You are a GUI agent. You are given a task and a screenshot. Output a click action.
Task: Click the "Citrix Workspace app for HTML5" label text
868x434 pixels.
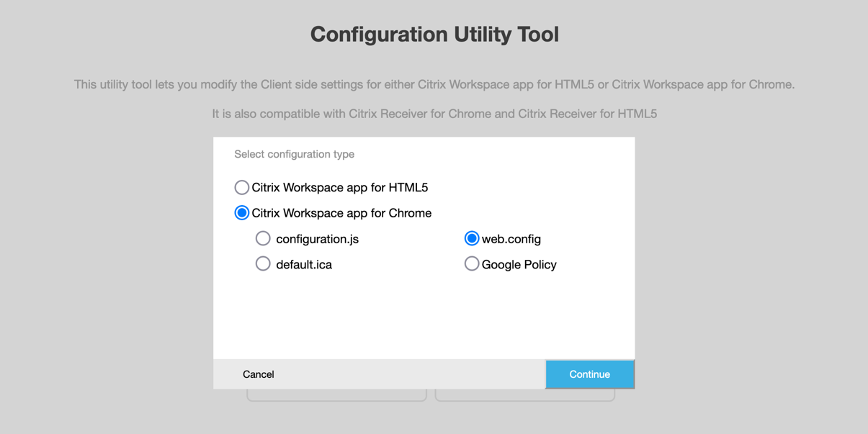[339, 188]
